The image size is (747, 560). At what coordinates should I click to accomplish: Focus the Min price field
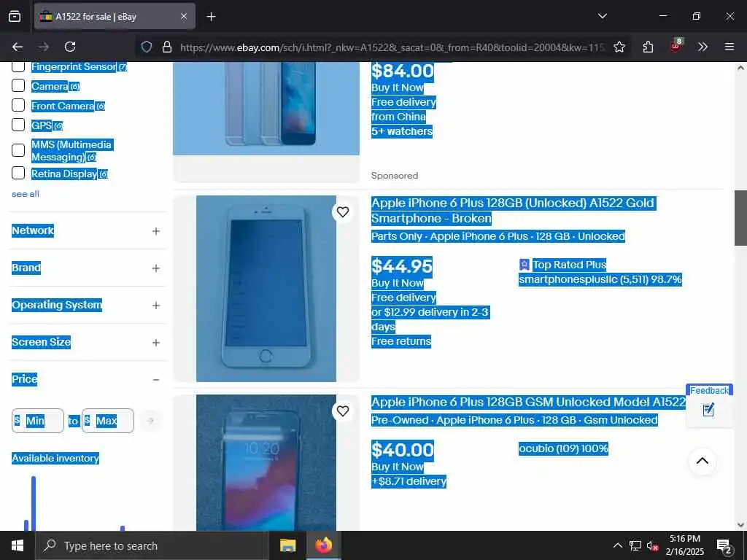pos(38,421)
